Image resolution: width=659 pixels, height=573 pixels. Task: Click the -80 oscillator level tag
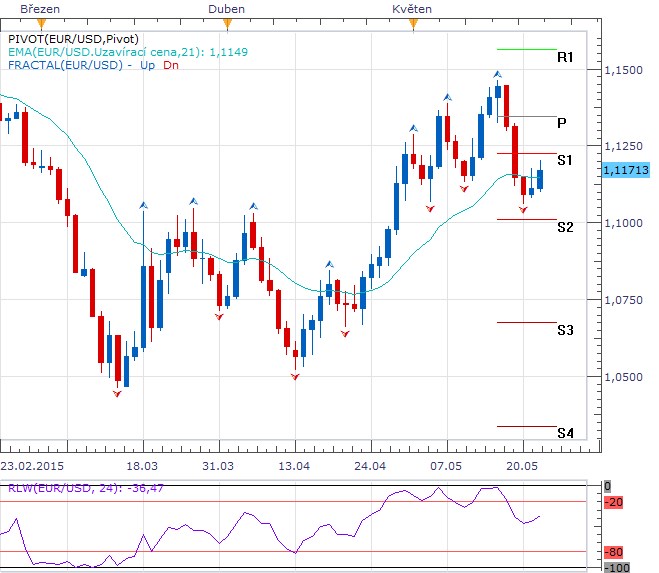(x=614, y=552)
